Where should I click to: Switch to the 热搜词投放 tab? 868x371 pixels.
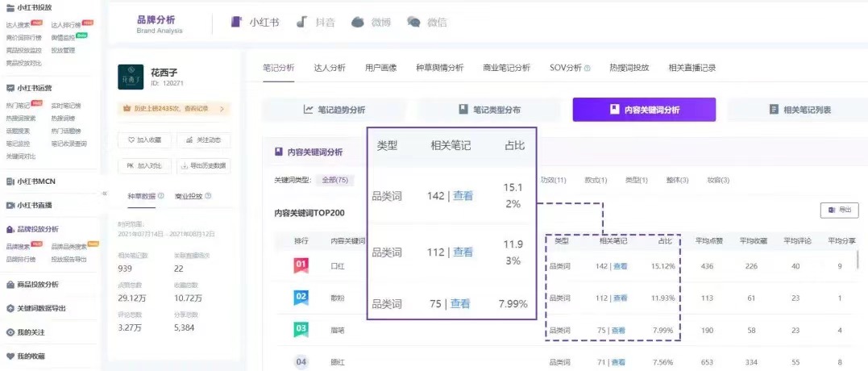[629, 68]
